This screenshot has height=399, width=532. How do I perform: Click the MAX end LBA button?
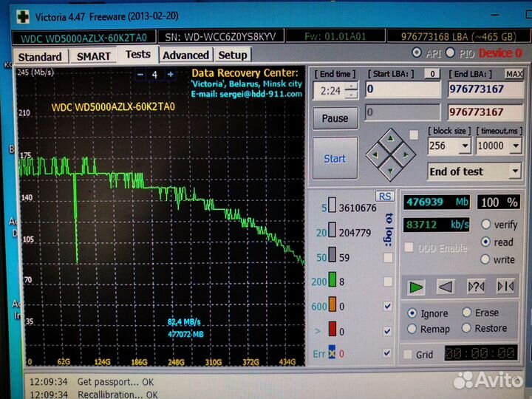pos(514,74)
